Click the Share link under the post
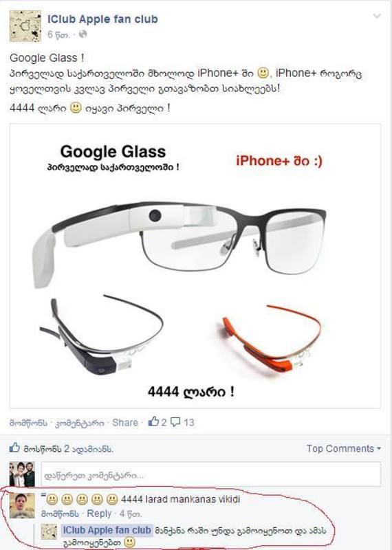The height and width of the screenshot is (550, 392). (x=125, y=422)
